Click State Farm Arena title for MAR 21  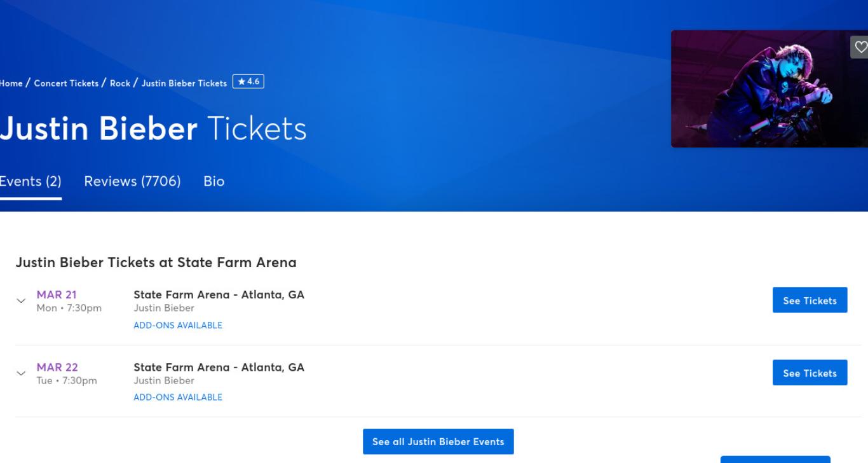click(x=219, y=294)
